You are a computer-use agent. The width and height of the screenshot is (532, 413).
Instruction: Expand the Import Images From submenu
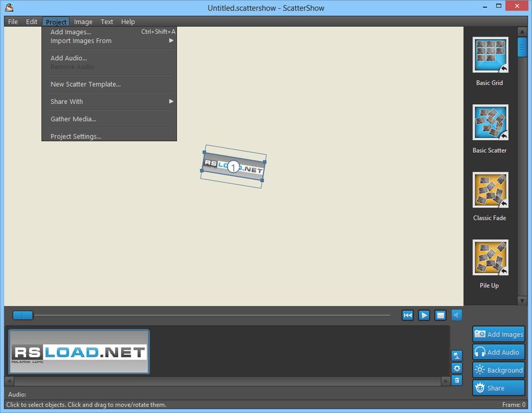tap(109, 41)
